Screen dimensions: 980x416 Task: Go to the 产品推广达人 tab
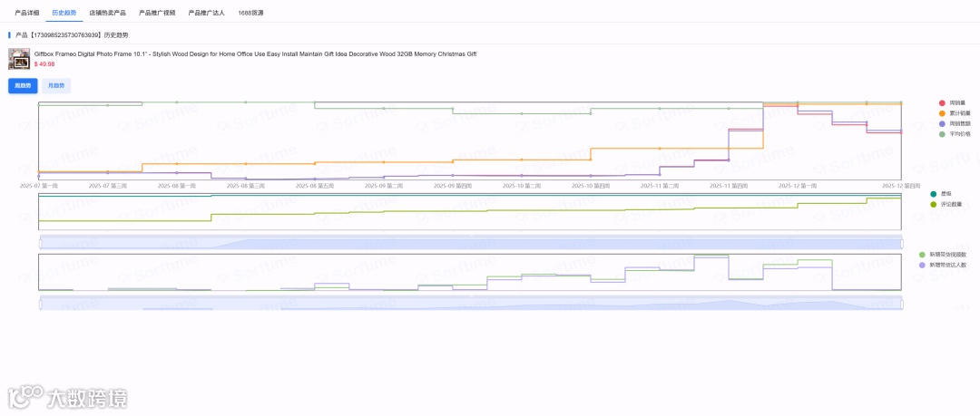pyautogui.click(x=207, y=13)
